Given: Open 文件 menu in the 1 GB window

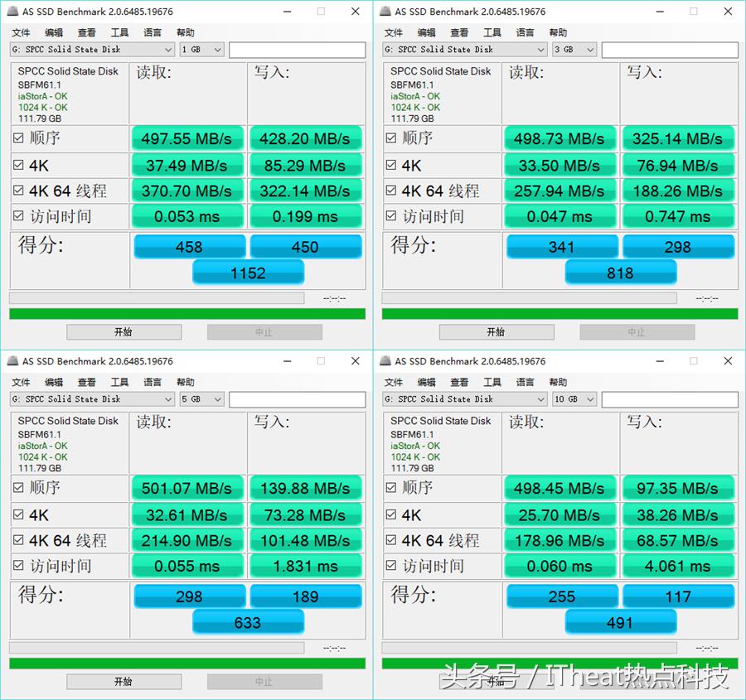Looking at the screenshot, I should 21,32.
